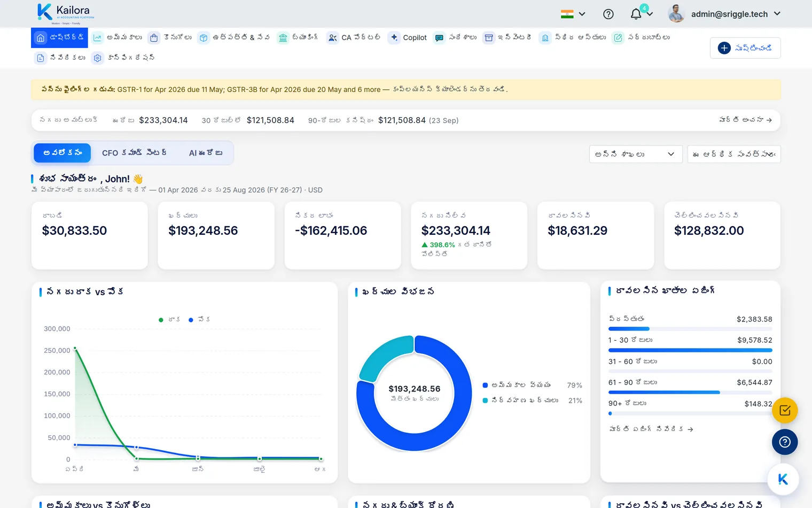Switch to the CFO Command Center tab
Image resolution: width=812 pixels, height=508 pixels.
point(134,153)
